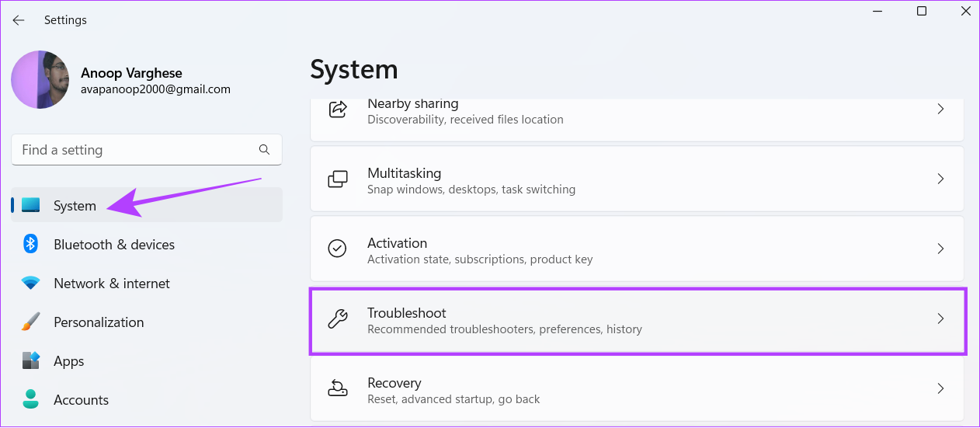Click the user profile picture
The image size is (980, 428).
(x=40, y=80)
